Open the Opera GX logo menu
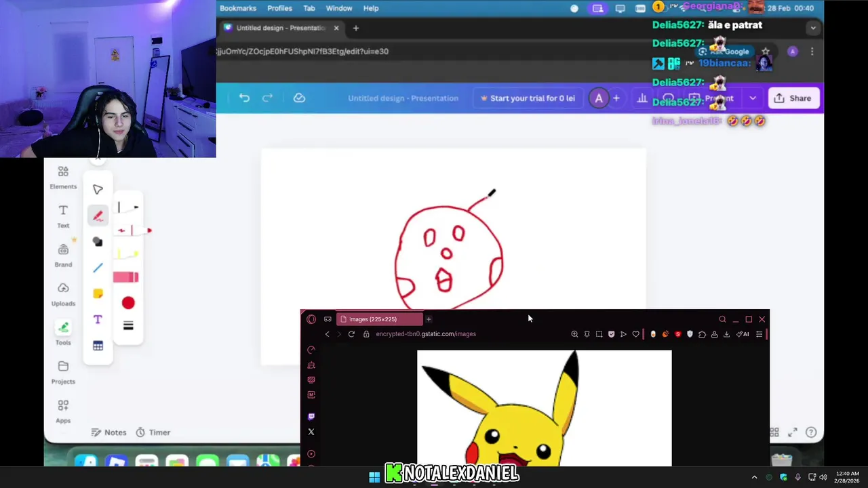This screenshot has width=868, height=488. pyautogui.click(x=311, y=319)
